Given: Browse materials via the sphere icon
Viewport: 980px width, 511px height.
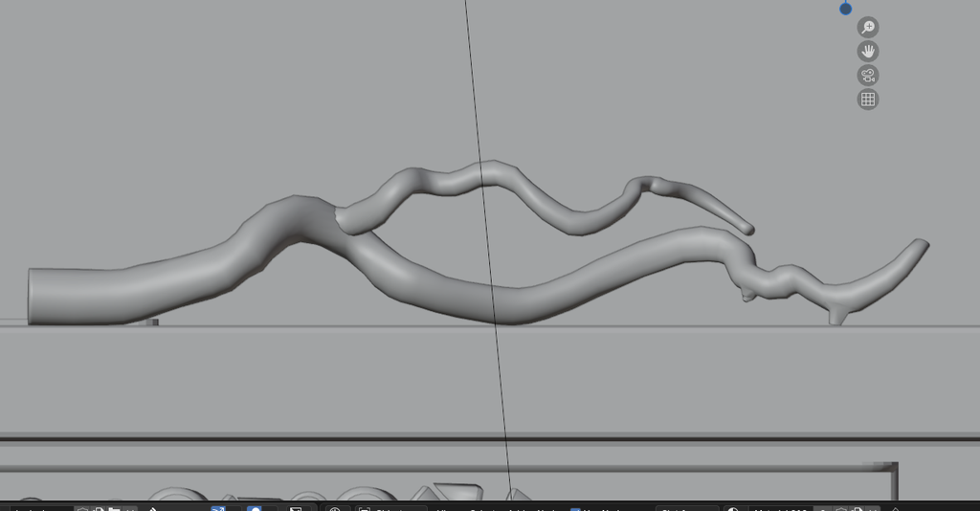Looking at the screenshot, I should [x=734, y=508].
